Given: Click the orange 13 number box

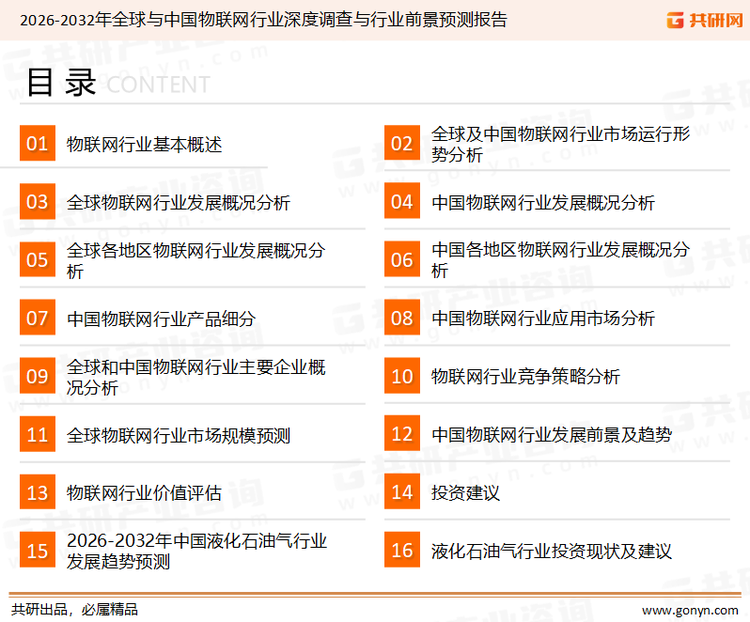Looking at the screenshot, I should coord(37,492).
